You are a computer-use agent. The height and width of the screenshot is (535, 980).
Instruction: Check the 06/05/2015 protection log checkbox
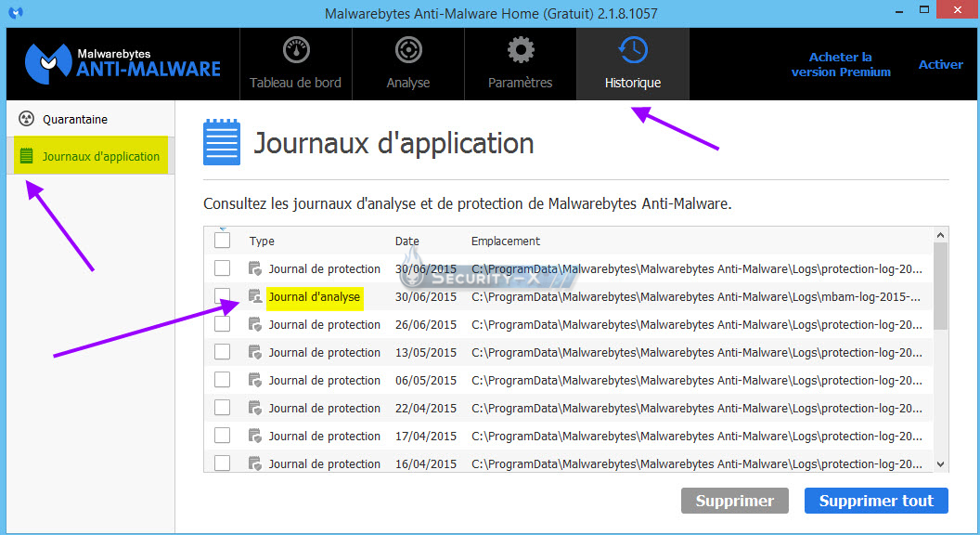(x=222, y=379)
